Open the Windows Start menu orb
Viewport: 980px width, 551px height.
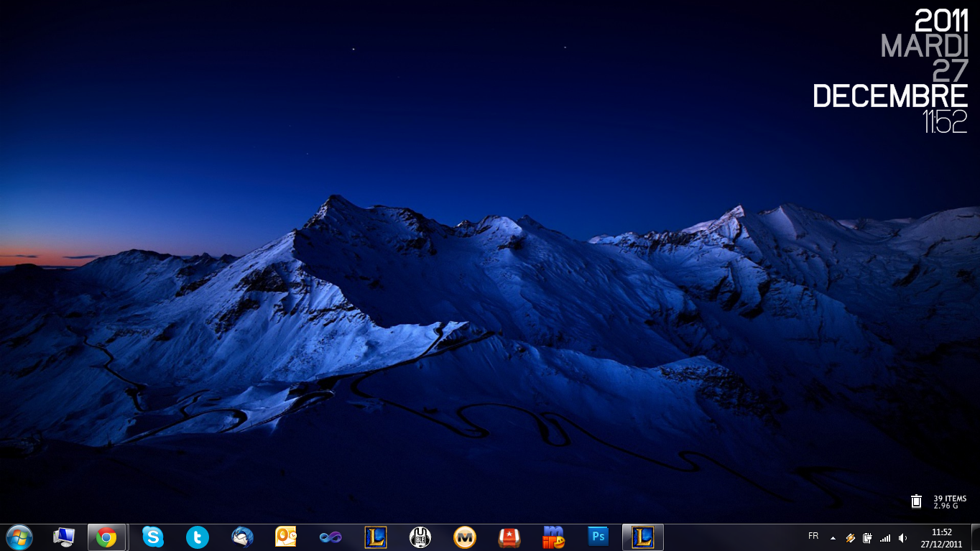pos(19,537)
